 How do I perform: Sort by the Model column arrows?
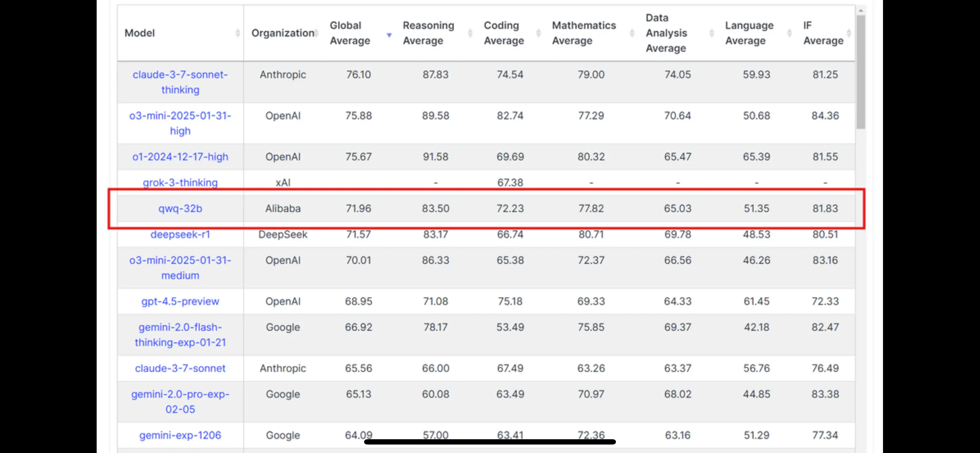coord(237,33)
